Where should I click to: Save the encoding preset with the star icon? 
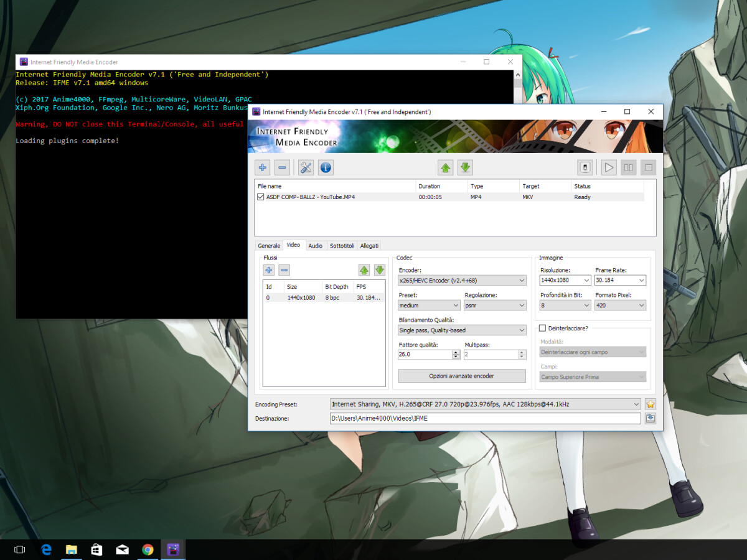[651, 404]
